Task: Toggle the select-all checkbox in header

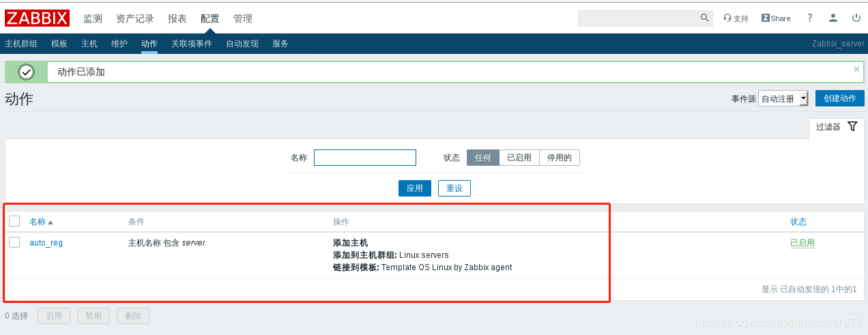Action: pos(14,221)
